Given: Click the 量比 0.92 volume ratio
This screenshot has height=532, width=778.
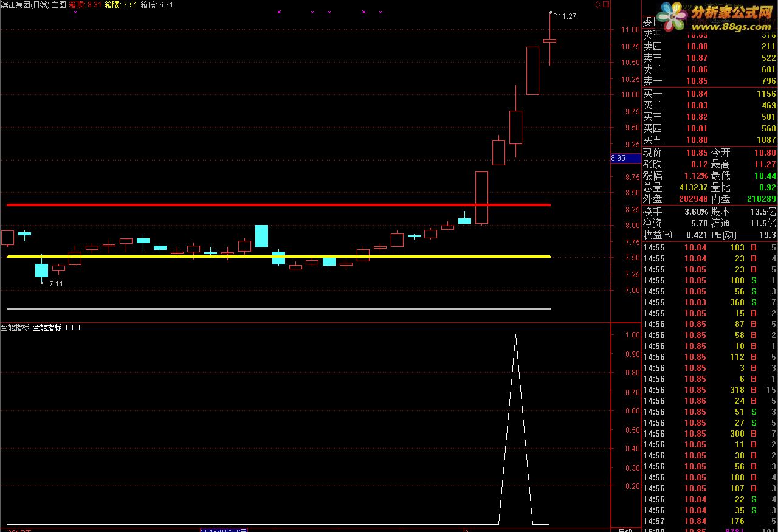Looking at the screenshot, I should coord(767,187).
